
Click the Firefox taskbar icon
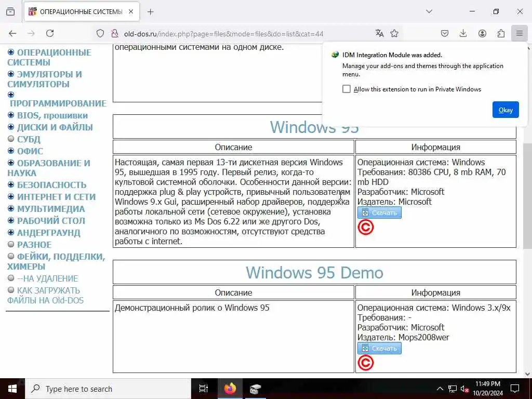point(230,389)
